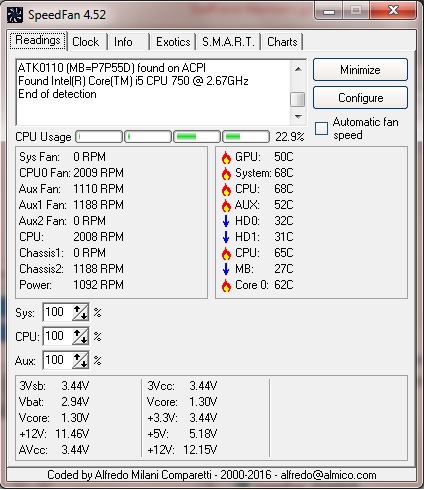Select the 'End of detection' log line

click(x=57, y=94)
